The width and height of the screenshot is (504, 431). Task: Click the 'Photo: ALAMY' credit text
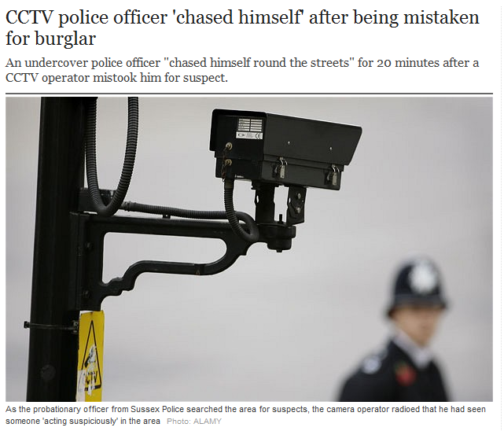click(194, 421)
